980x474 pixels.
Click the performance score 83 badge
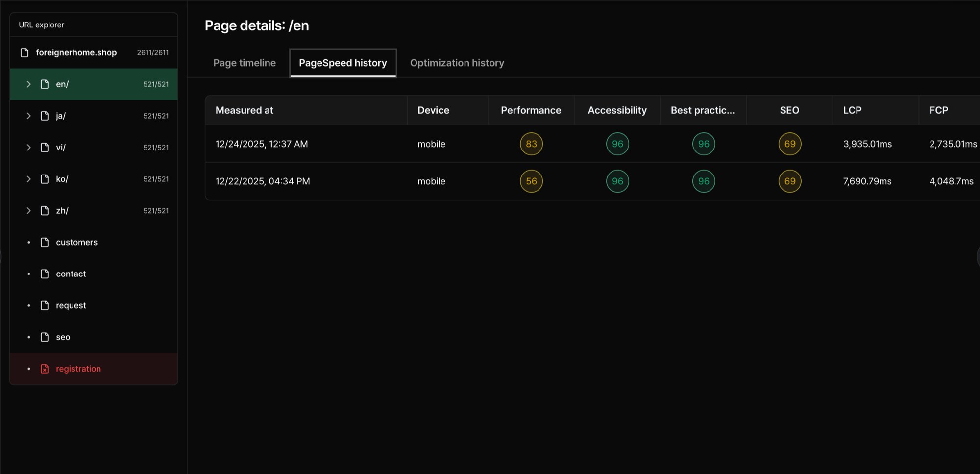(531, 144)
